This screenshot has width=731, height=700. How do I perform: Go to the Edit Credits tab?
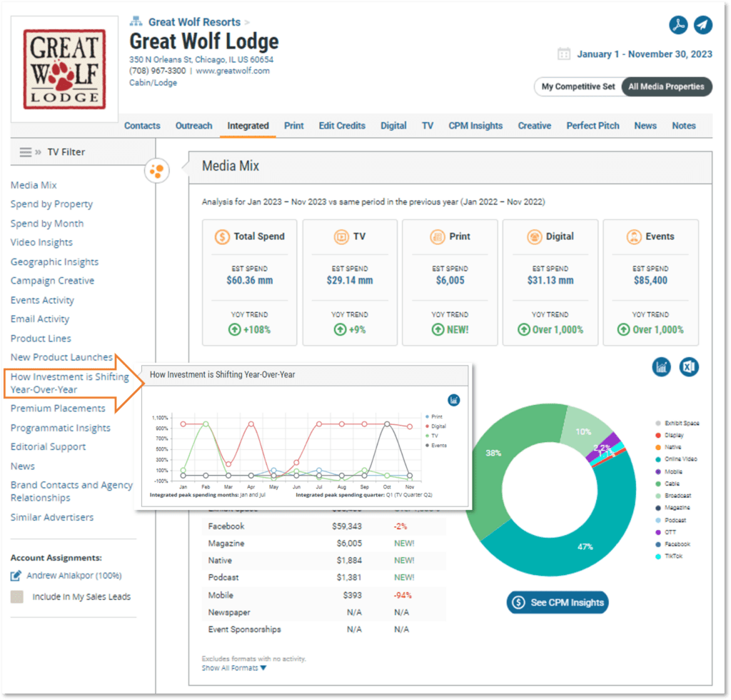(x=342, y=126)
